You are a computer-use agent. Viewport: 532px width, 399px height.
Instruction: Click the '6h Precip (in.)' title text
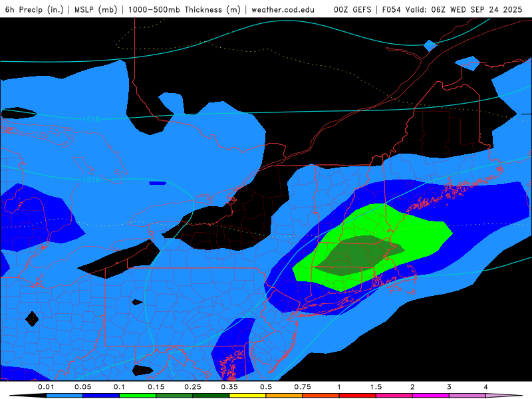coord(35,9)
